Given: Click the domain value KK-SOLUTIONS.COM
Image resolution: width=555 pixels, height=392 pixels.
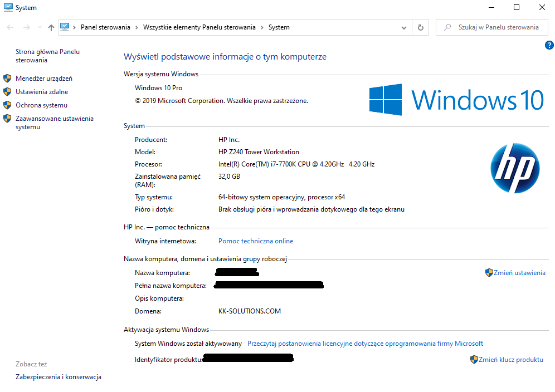Looking at the screenshot, I should [250, 311].
